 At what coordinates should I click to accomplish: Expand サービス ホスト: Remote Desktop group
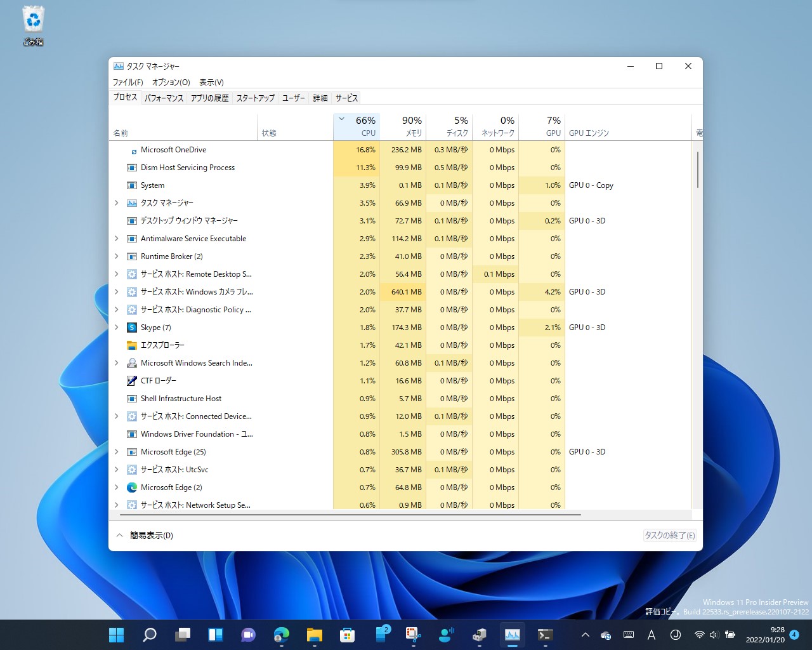(116, 274)
